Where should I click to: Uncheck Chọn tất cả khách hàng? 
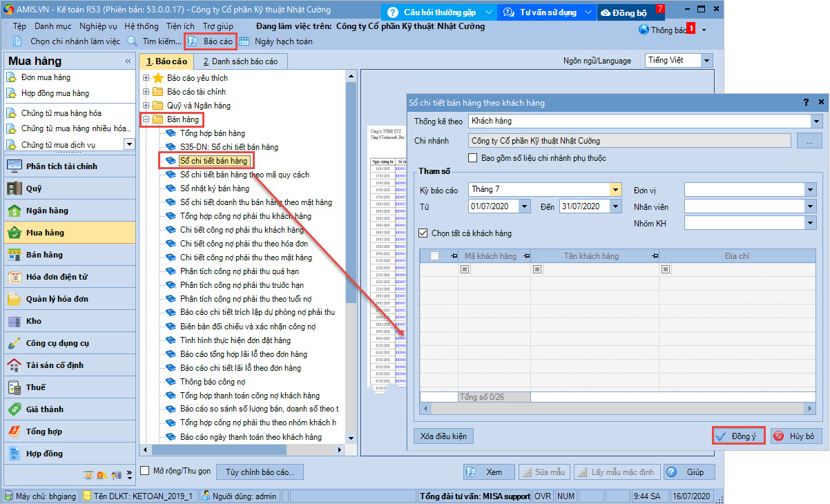(x=424, y=233)
